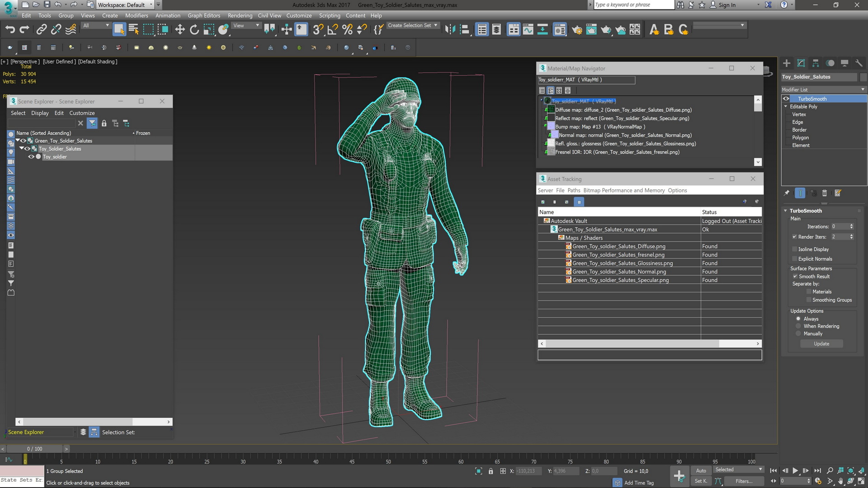The height and width of the screenshot is (488, 868).
Task: Click the Mirror tool icon
Action: 450,29
